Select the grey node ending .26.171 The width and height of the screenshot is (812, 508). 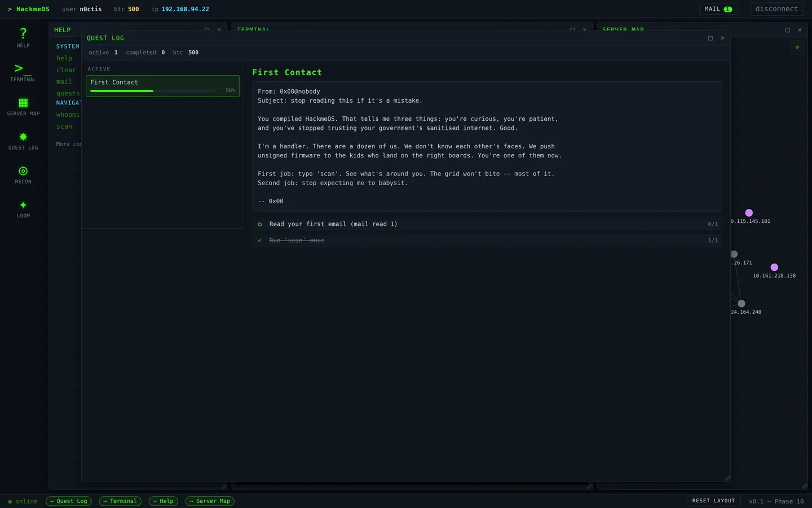[734, 254]
